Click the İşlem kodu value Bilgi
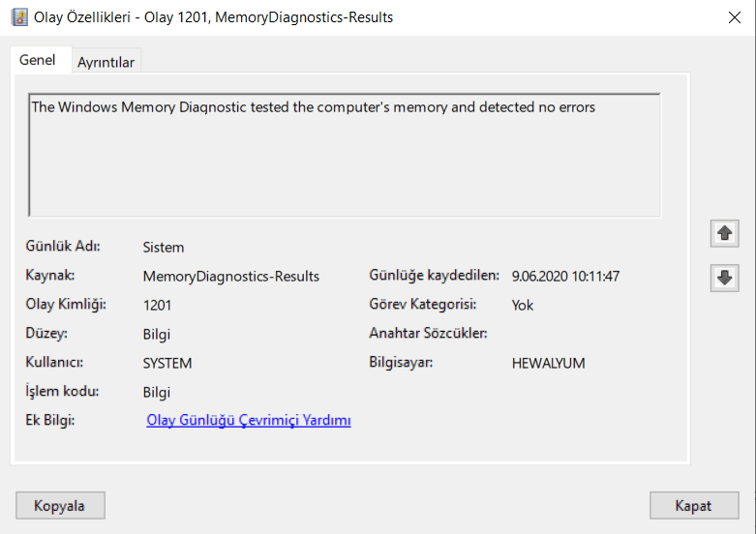The image size is (756, 534). click(156, 392)
